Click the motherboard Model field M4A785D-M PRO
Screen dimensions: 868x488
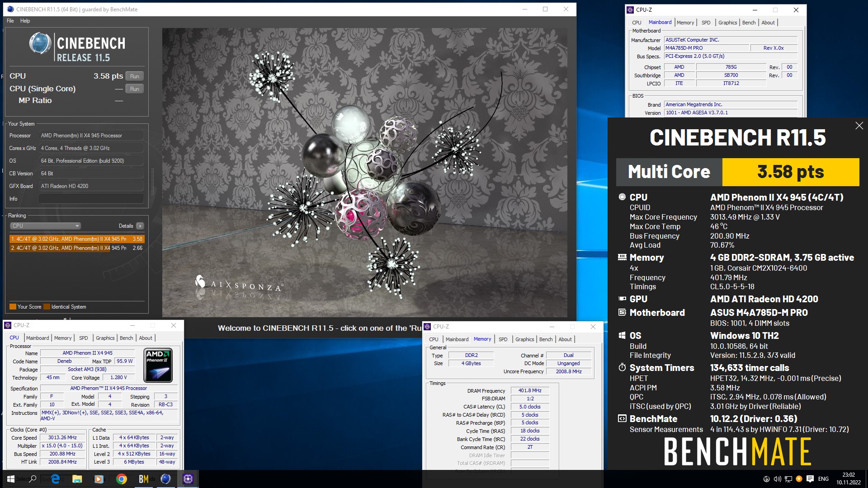707,48
